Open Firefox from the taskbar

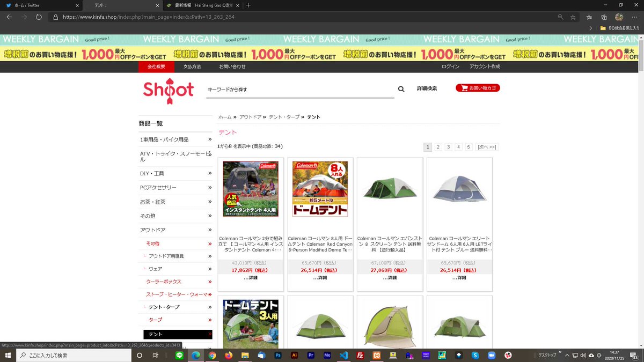point(229,355)
